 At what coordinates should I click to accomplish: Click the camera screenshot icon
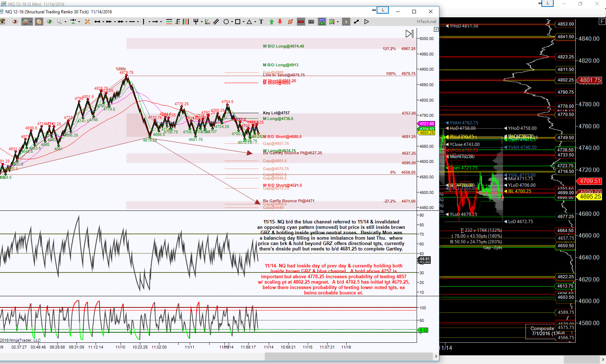3,22
